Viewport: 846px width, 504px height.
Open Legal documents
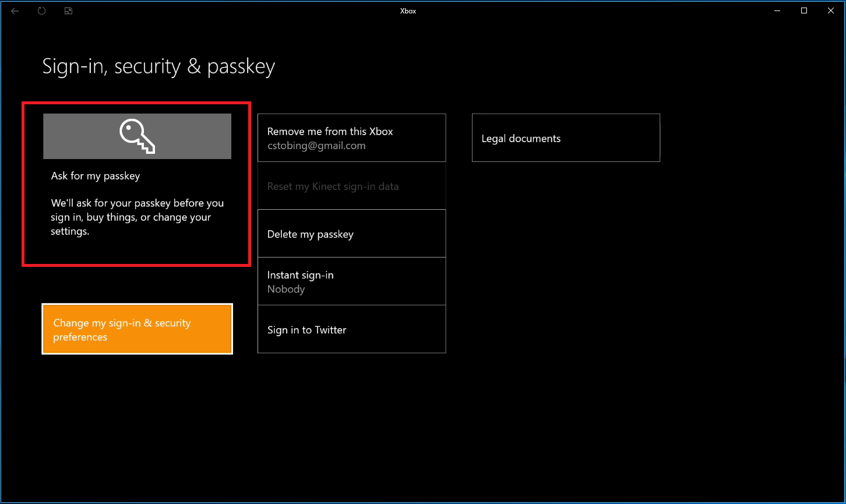tap(566, 138)
